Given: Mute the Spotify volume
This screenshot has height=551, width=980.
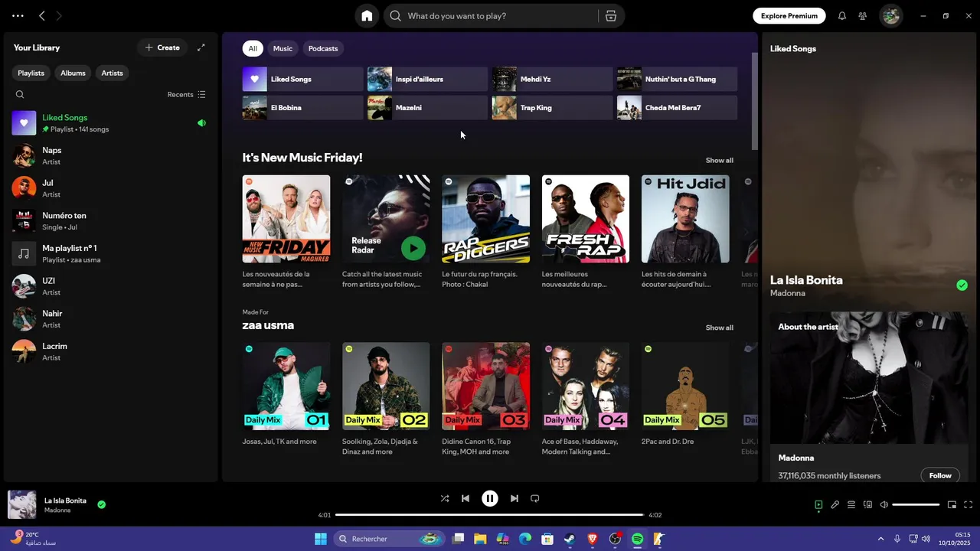Looking at the screenshot, I should point(884,505).
